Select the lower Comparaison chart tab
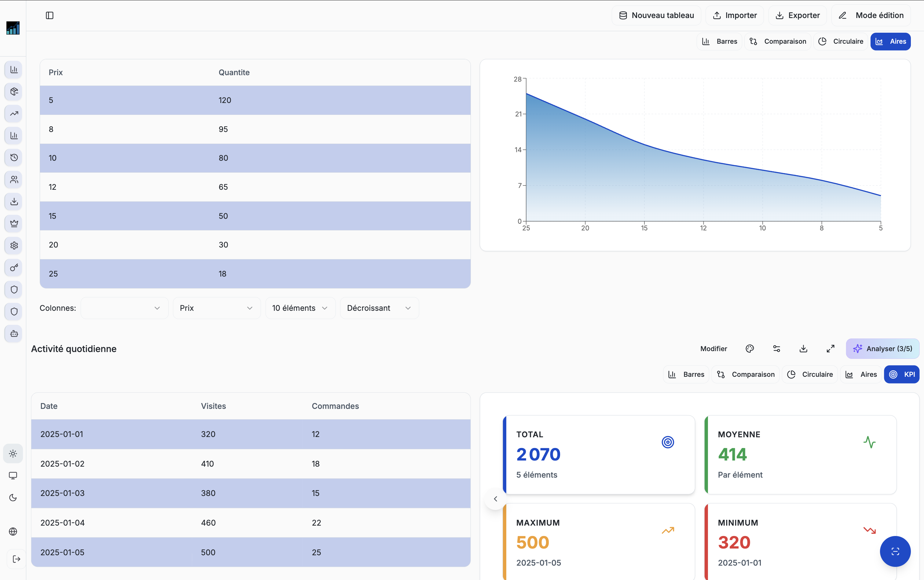 [x=745, y=374]
